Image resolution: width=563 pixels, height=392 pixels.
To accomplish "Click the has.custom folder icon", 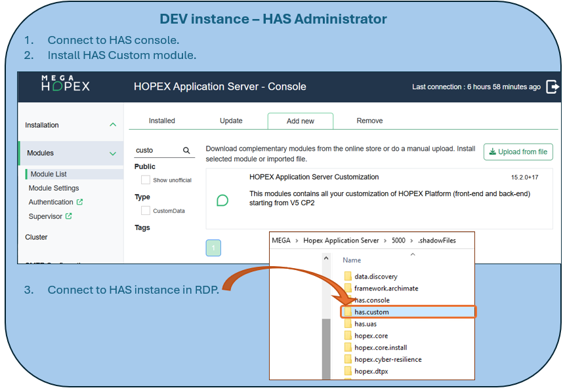I will point(348,312).
